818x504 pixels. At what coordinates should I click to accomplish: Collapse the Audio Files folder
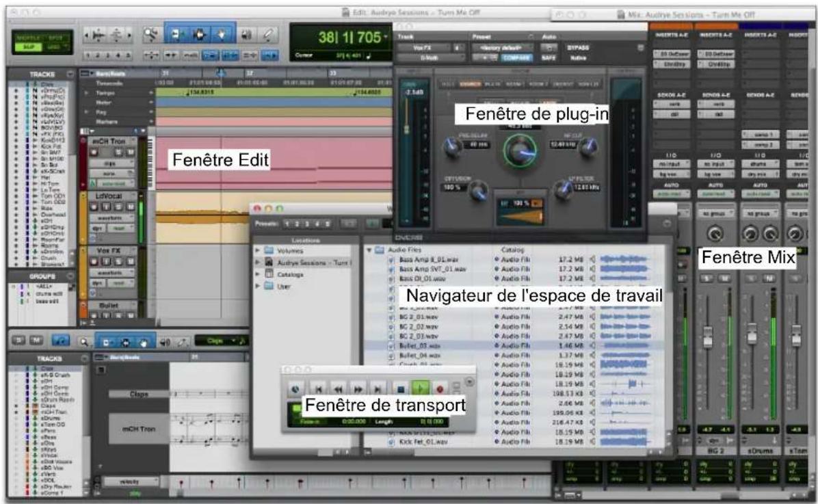point(369,250)
